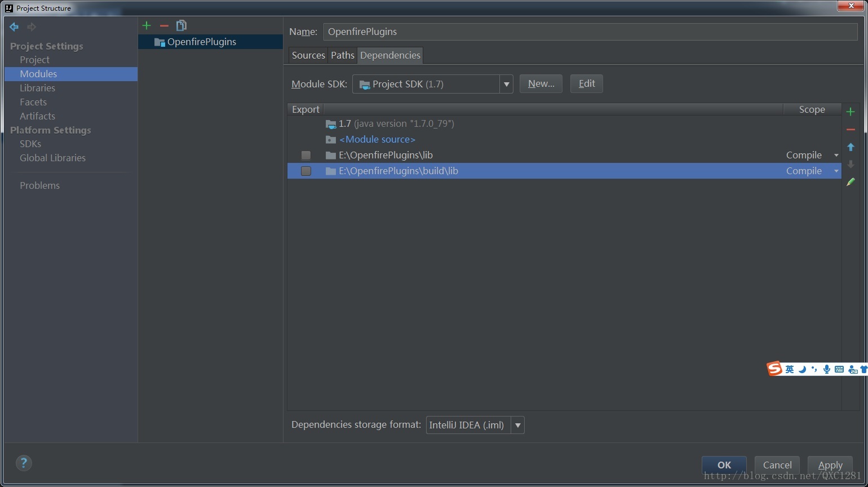Image resolution: width=868 pixels, height=487 pixels.
Task: Toggle Sogou English/Chinese mode indicator
Action: (x=790, y=369)
